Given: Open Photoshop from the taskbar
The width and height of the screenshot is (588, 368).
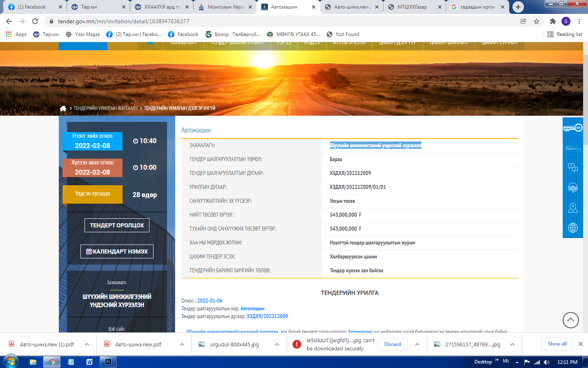Looking at the screenshot, I should [108, 362].
